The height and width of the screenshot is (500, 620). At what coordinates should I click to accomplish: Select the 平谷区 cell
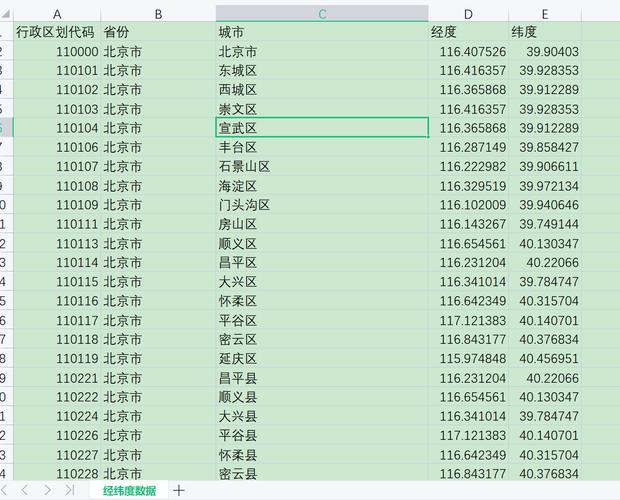point(322,320)
